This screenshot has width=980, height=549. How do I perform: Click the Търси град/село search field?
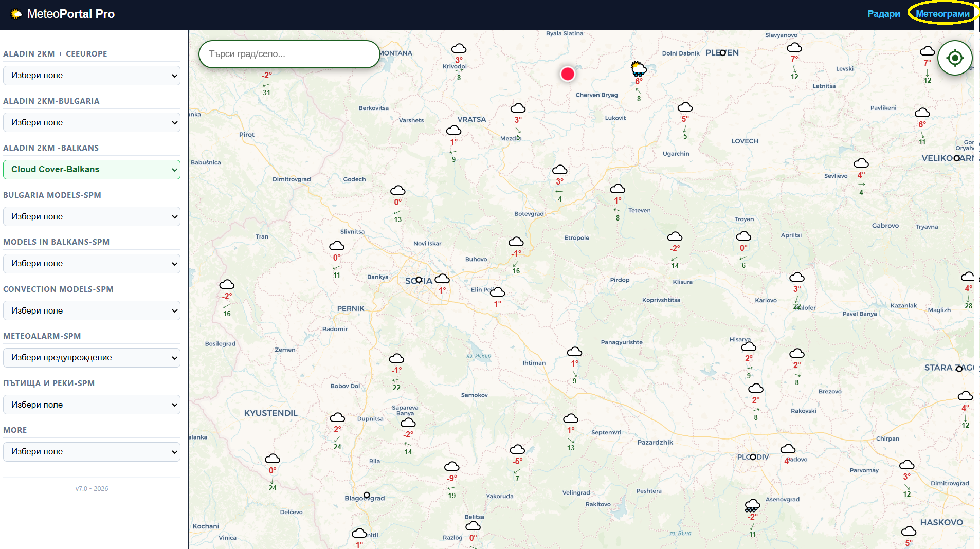tap(289, 54)
